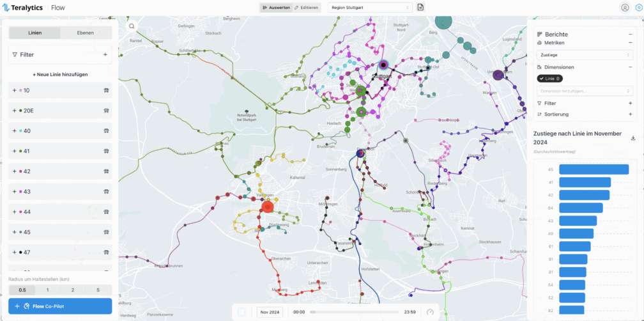Click Neue Linie hinzufügen
The image size is (644, 321).
[60, 74]
